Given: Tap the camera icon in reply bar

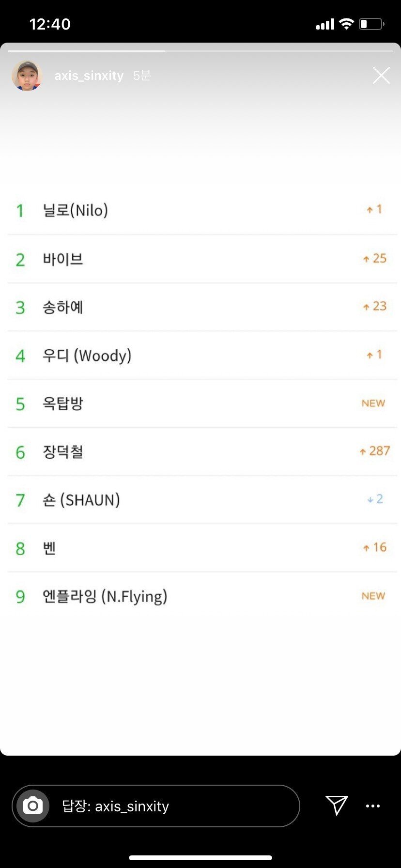Looking at the screenshot, I should pyautogui.click(x=33, y=806).
